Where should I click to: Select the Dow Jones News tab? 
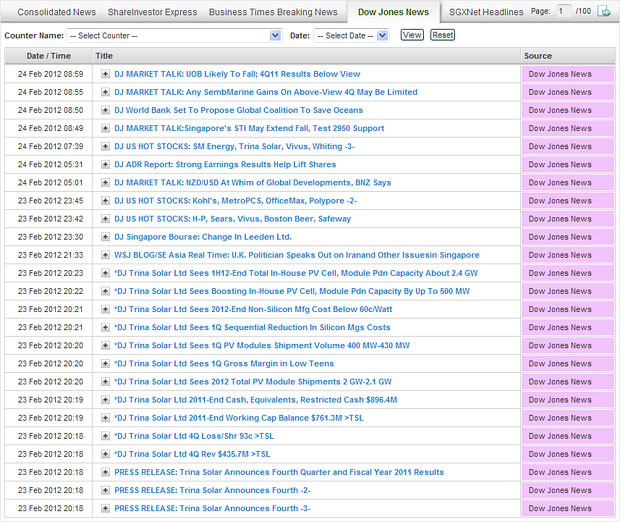[393, 12]
